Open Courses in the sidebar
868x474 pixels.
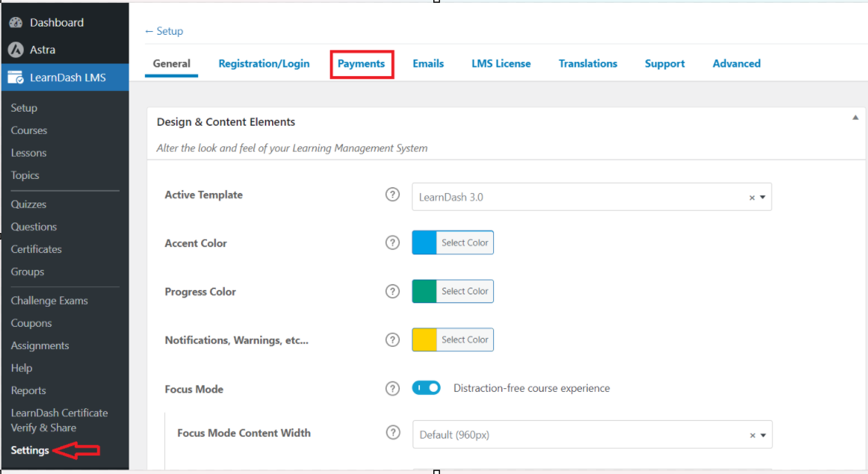point(29,130)
